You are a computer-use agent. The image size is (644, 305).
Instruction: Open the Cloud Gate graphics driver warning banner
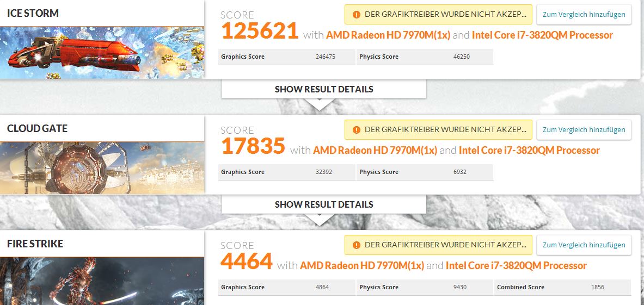pos(438,129)
